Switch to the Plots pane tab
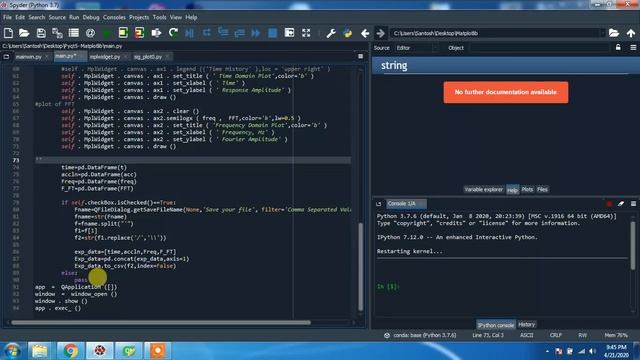The image size is (640, 360). click(x=527, y=189)
